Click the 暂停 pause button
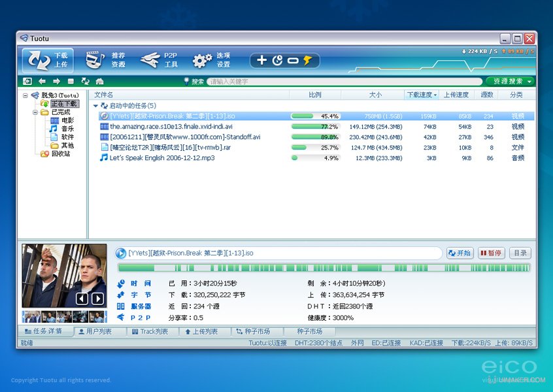The height and width of the screenshot is (392, 553). 492,253
